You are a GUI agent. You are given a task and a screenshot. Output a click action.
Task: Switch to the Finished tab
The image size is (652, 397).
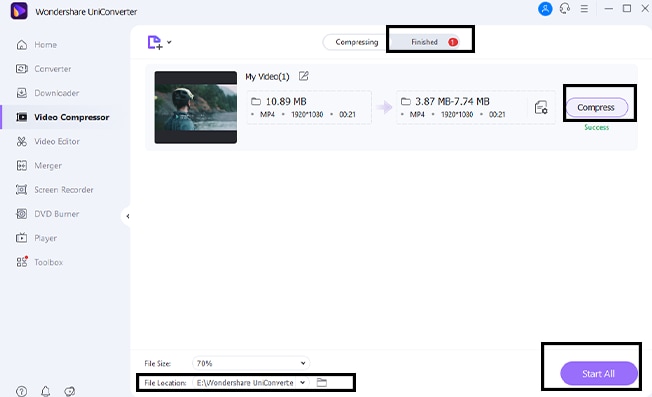tap(425, 42)
